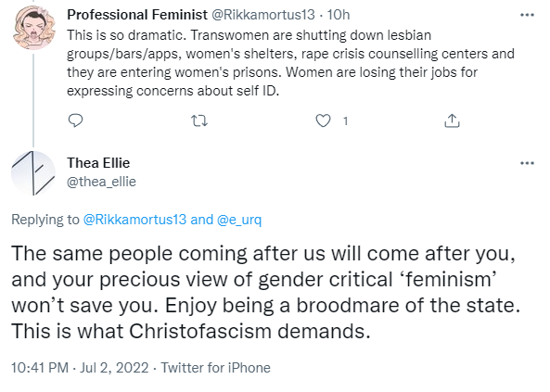Open the 10:41 PM Jul 2, 2022 timestamp
Viewport: 550px width, 392px height.
click(80, 368)
